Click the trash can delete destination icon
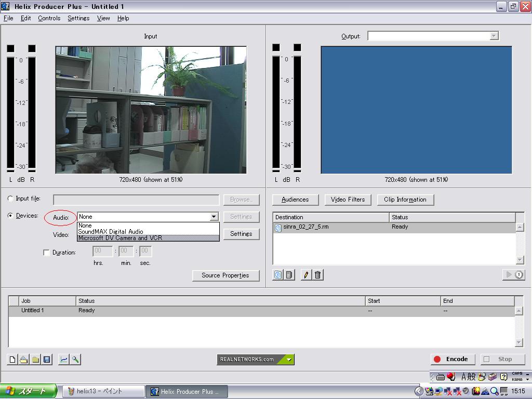 tap(317, 275)
